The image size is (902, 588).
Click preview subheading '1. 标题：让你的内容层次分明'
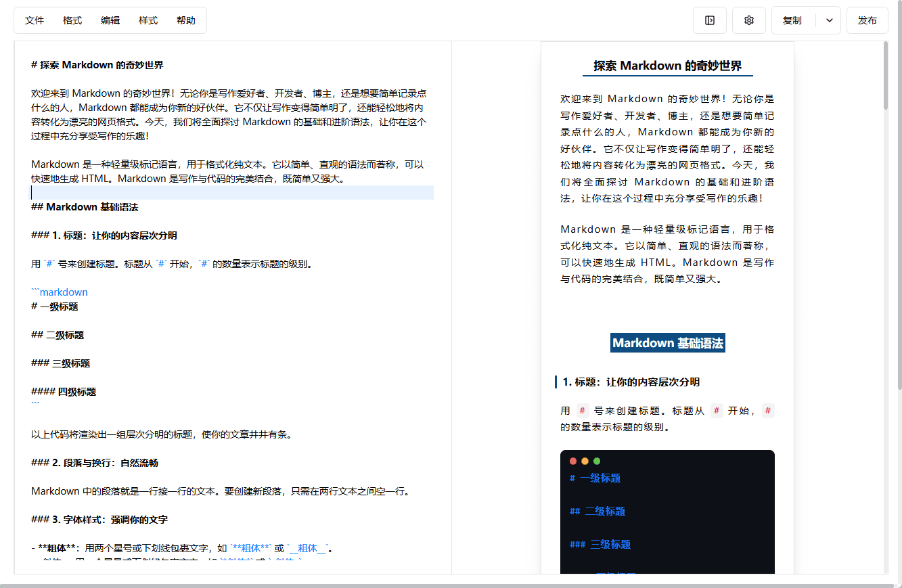coord(631,382)
